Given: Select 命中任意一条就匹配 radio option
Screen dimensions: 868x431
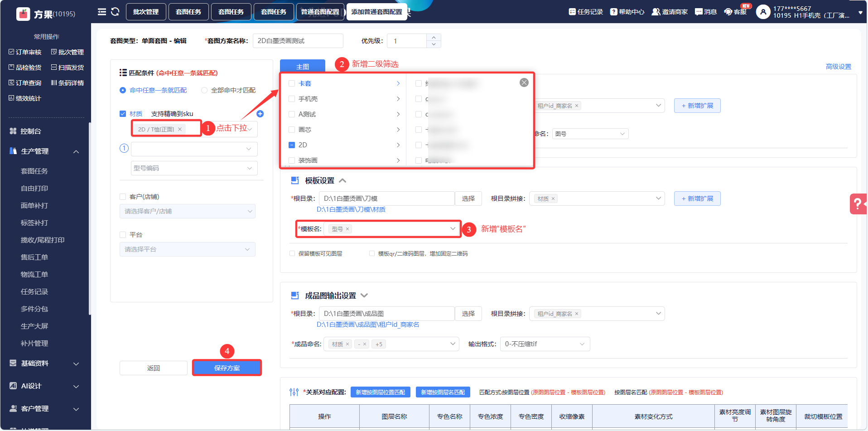Looking at the screenshot, I should click(x=123, y=90).
